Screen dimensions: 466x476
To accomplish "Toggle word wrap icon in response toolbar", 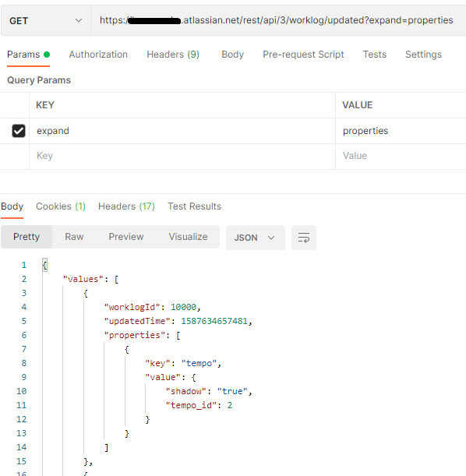I will click(304, 238).
